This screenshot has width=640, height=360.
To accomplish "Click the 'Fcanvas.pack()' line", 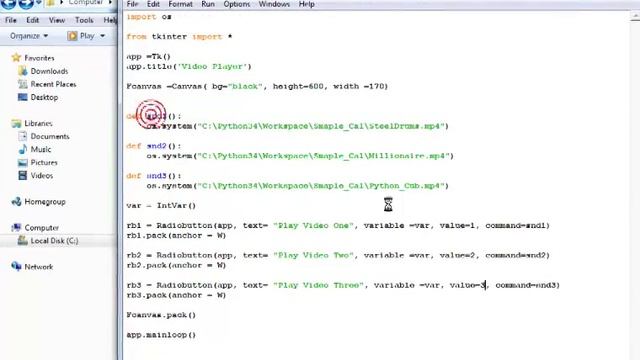I will click(x=161, y=315).
